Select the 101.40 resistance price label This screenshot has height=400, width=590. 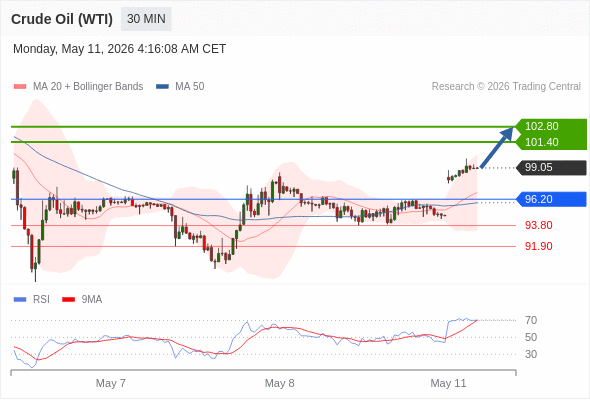pyautogui.click(x=541, y=142)
